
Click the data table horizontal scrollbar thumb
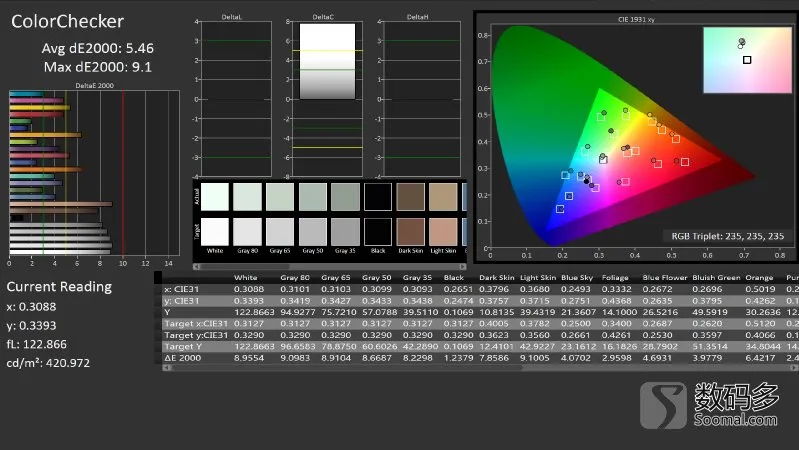click(346, 367)
